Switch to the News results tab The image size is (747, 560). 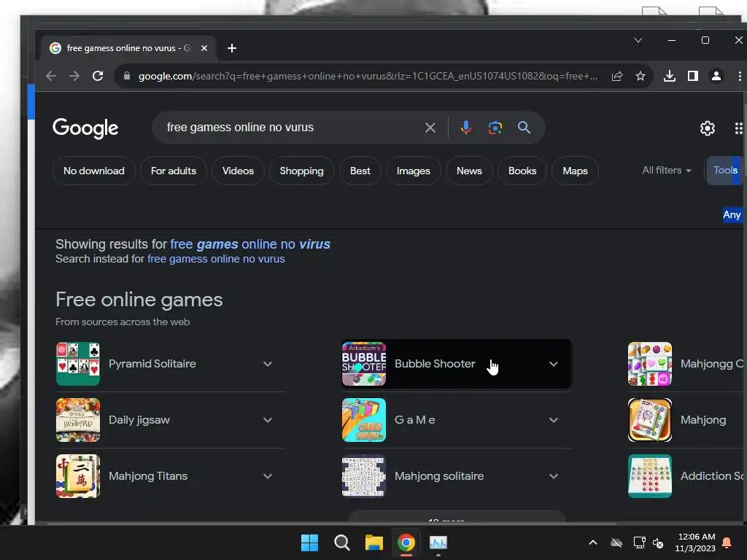(x=469, y=171)
